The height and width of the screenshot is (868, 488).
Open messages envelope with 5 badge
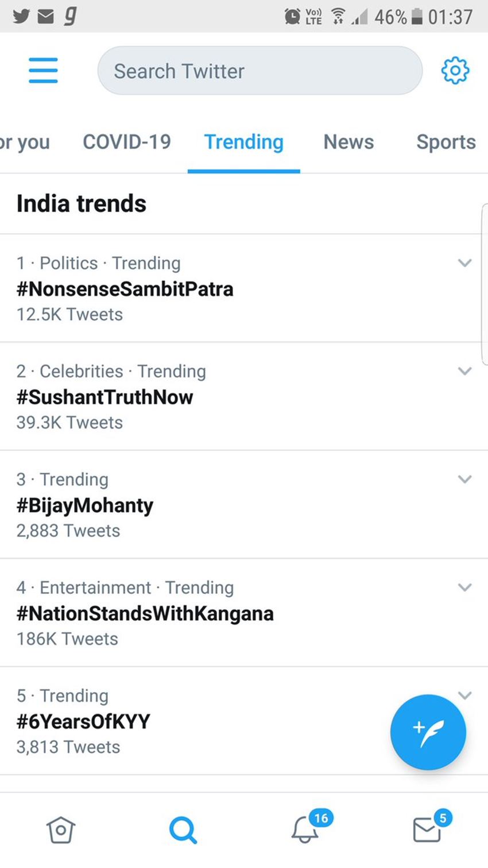point(428,830)
